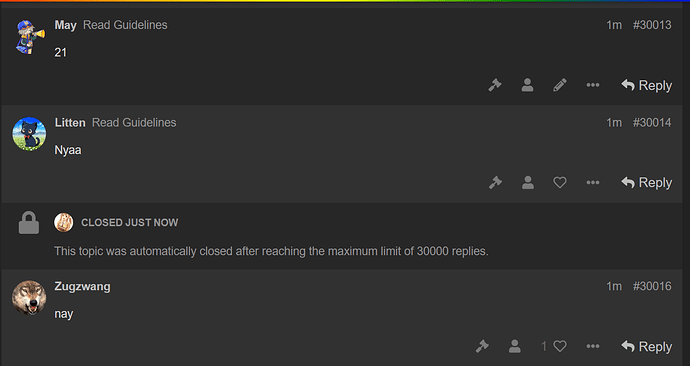Screen dimensions: 690x366
Task: Show who liked Zugzwang's post via count 1
Action: pos(544,347)
